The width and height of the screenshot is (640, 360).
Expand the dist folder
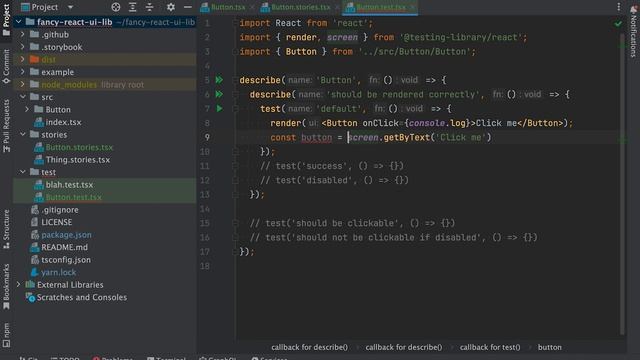(23, 59)
